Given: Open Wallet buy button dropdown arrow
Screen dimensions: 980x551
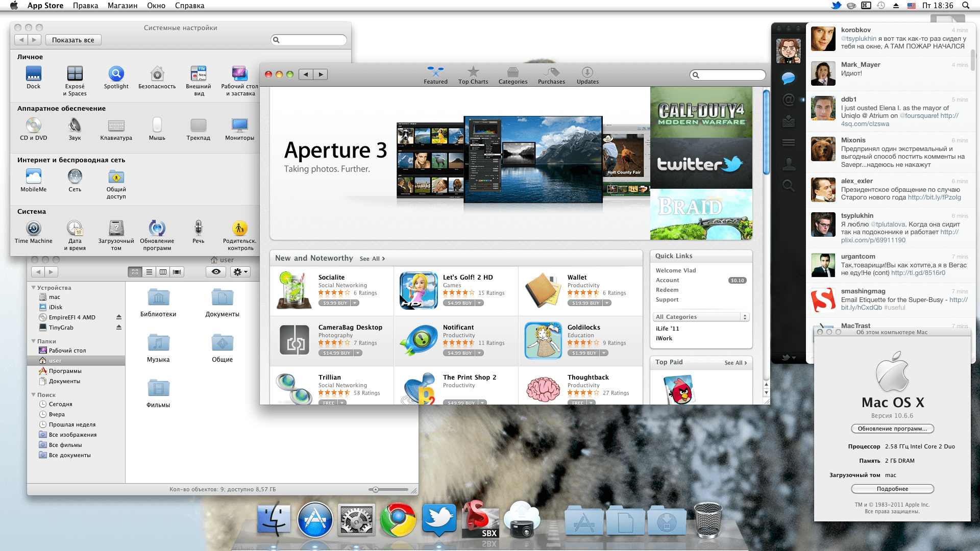Looking at the screenshot, I should coord(607,303).
